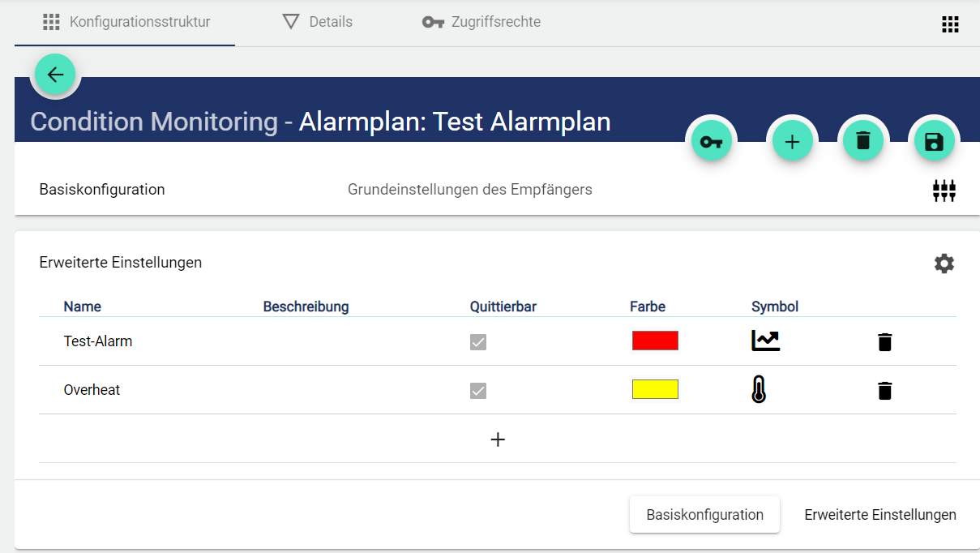The image size is (980, 553).
Task: Toggle the Quittierbar checkbox for Test-Alarm
Action: click(478, 342)
